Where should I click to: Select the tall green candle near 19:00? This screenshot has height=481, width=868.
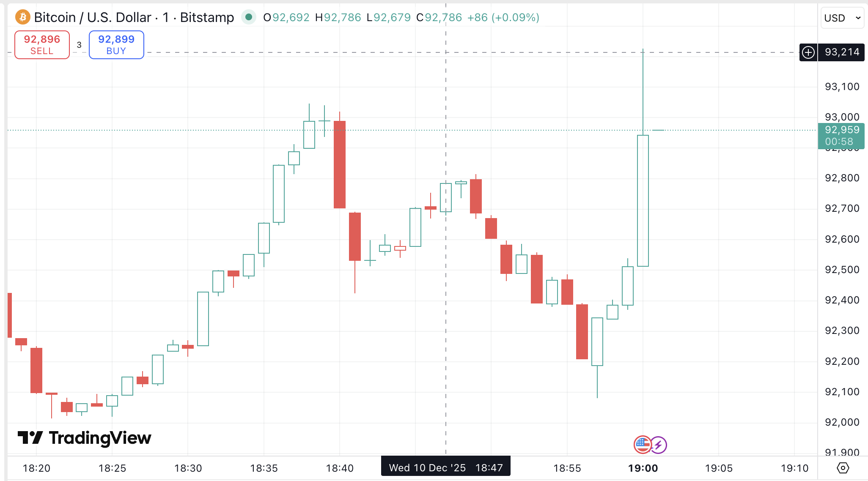click(643, 199)
